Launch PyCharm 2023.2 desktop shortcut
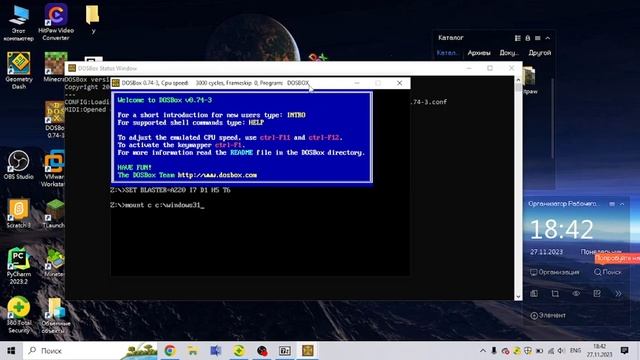This screenshot has height=360, width=640. tap(18, 266)
